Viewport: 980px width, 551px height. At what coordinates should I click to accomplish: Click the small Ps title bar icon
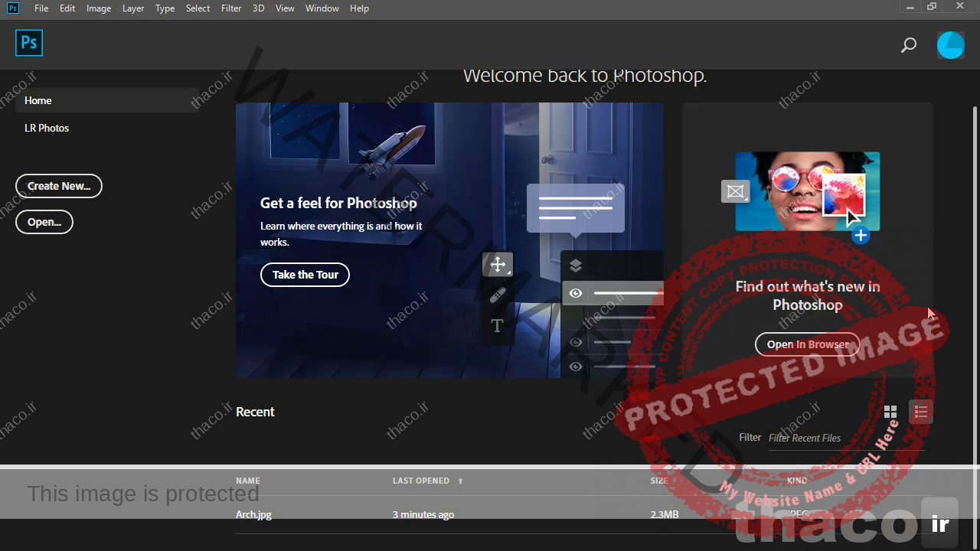[x=13, y=8]
